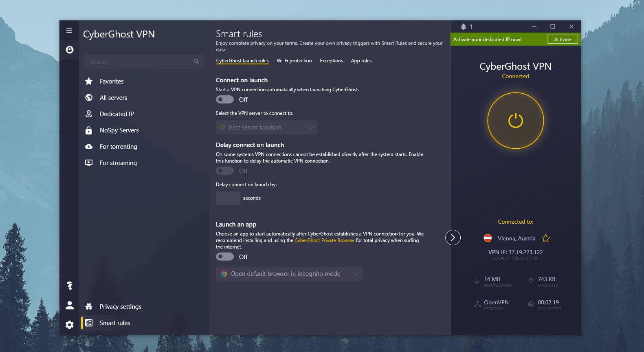This screenshot has width=644, height=352.
Task: Toggle Launch an app switch
Action: click(225, 257)
